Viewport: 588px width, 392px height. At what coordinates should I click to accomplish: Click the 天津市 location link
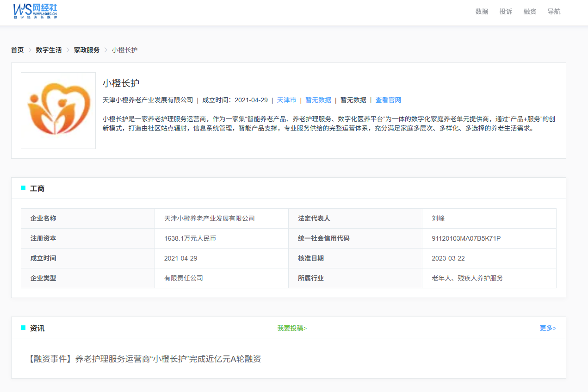(286, 100)
